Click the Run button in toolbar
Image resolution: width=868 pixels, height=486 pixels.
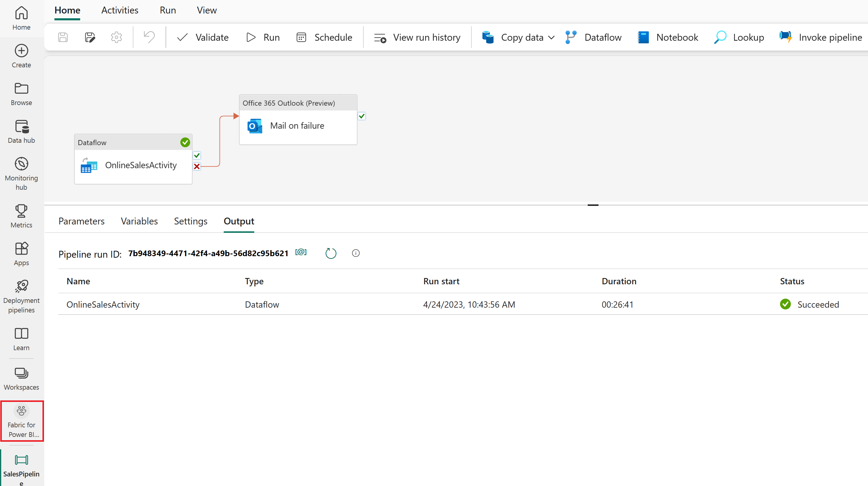263,37
